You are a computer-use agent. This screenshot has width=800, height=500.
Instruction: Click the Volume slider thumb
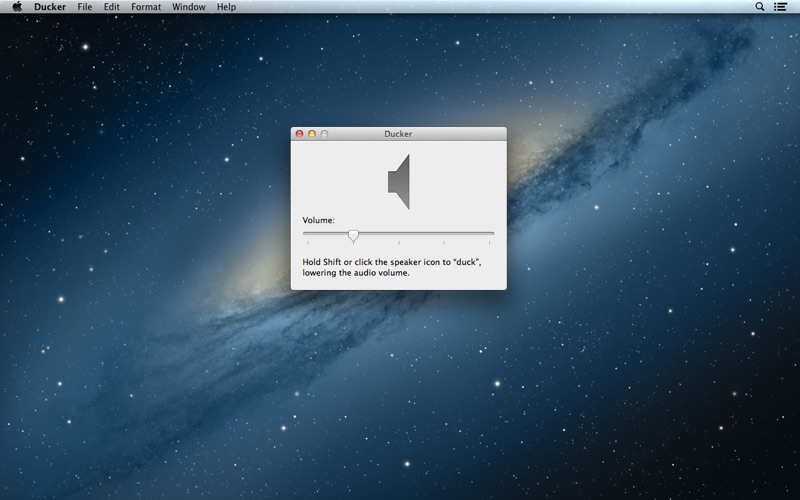point(353,236)
